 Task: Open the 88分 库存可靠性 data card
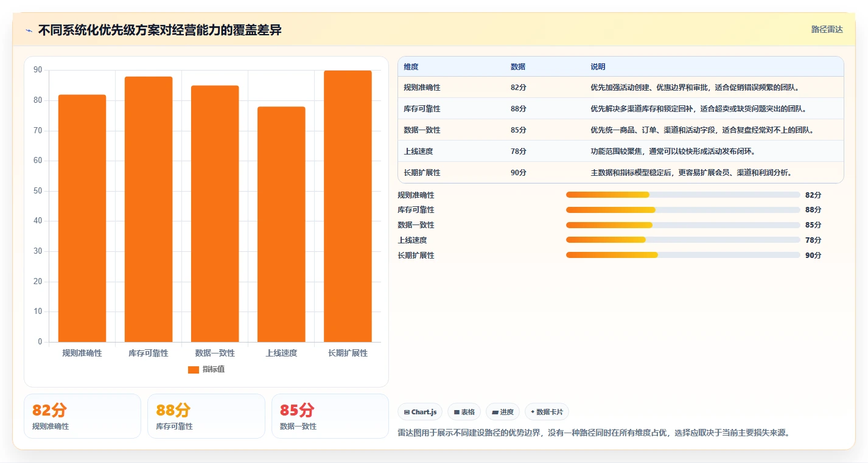click(x=206, y=416)
